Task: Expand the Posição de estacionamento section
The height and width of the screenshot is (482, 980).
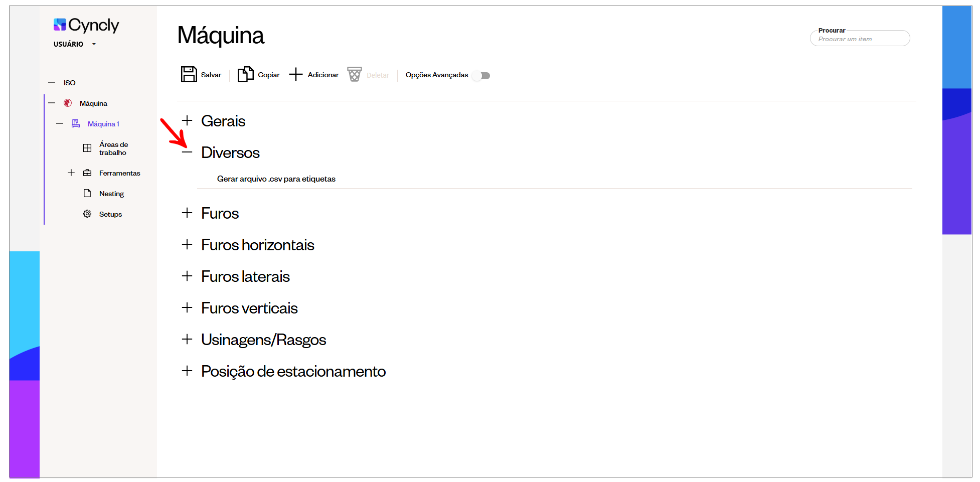Action: 187,371
